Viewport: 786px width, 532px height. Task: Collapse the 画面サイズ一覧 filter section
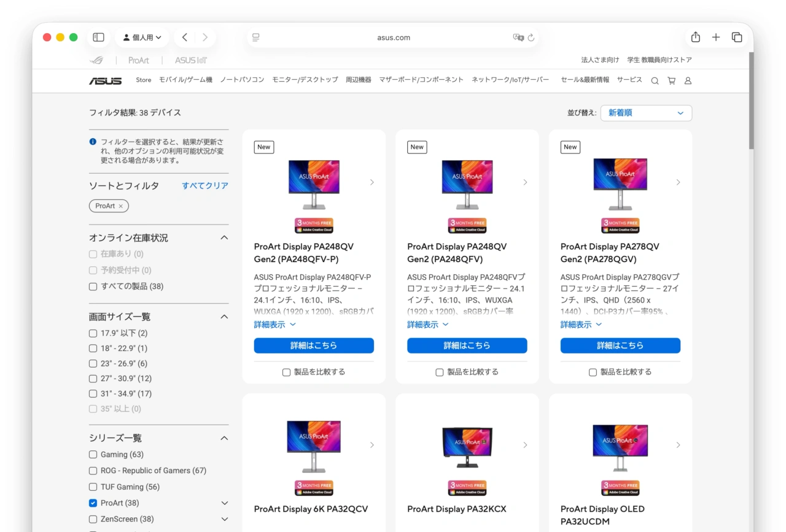(224, 316)
